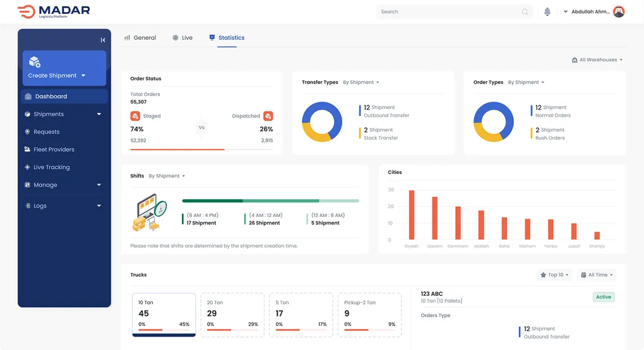Select the 10 Ton truck card
Viewport: 644px width, 350px height.
click(x=164, y=313)
